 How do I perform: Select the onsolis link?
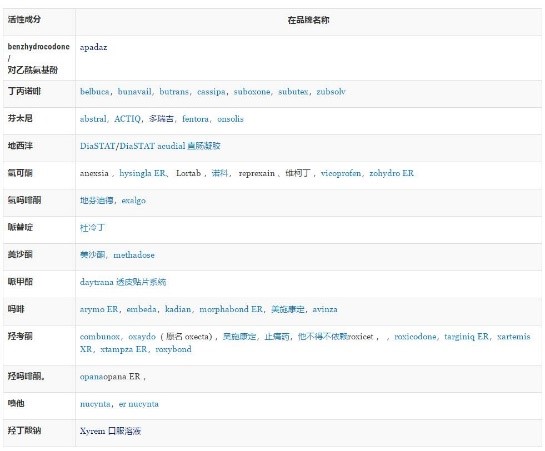[230, 119]
